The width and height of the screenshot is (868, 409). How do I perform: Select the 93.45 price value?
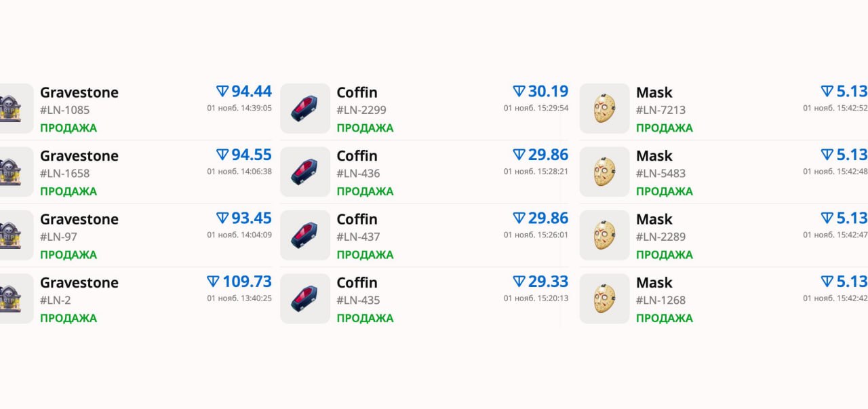(252, 218)
